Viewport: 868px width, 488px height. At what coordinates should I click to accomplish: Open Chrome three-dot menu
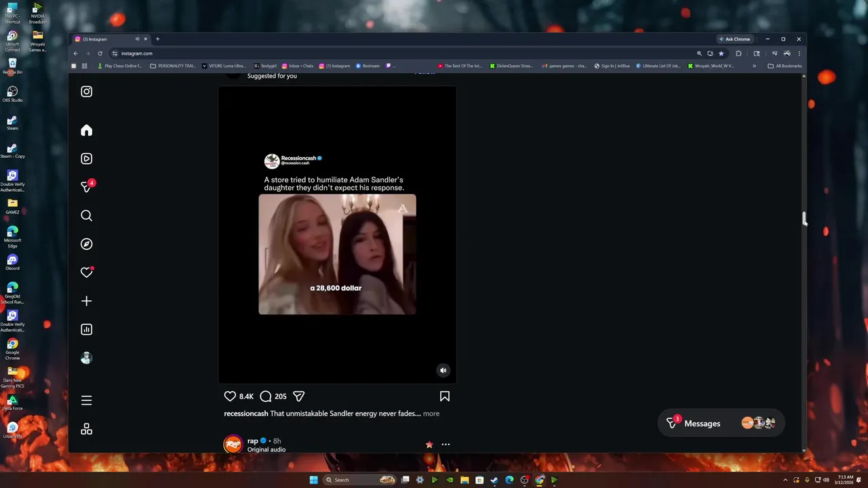coord(799,54)
